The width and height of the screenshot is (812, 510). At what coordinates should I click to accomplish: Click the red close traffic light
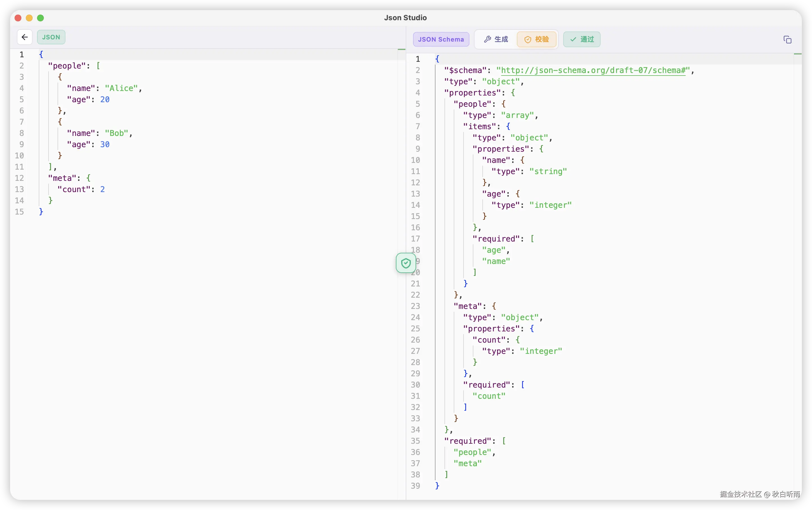17,18
